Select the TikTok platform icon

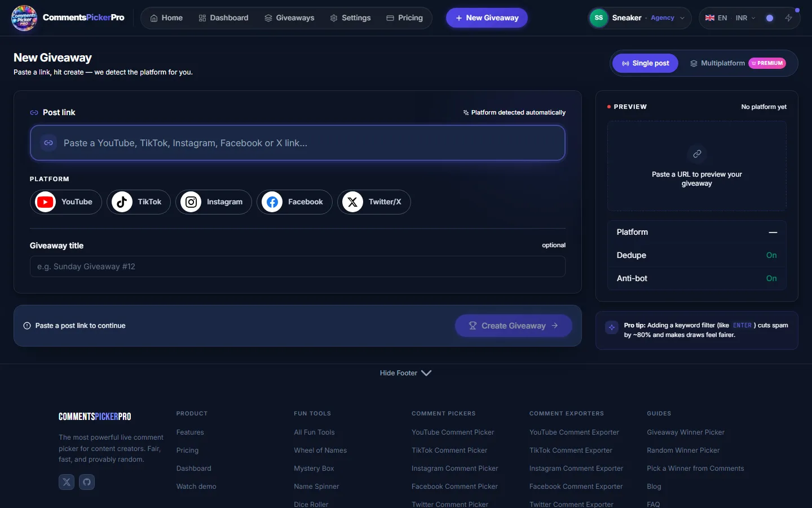122,202
